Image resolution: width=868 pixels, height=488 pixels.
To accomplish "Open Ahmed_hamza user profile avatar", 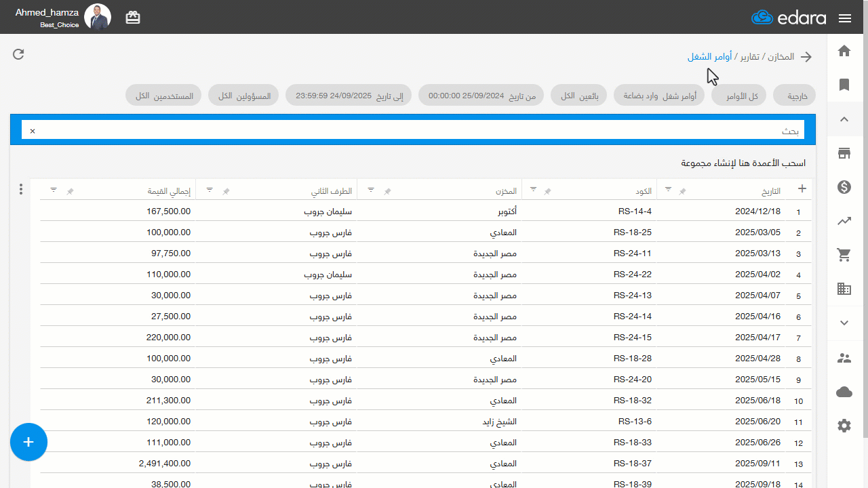I will pos(98,17).
